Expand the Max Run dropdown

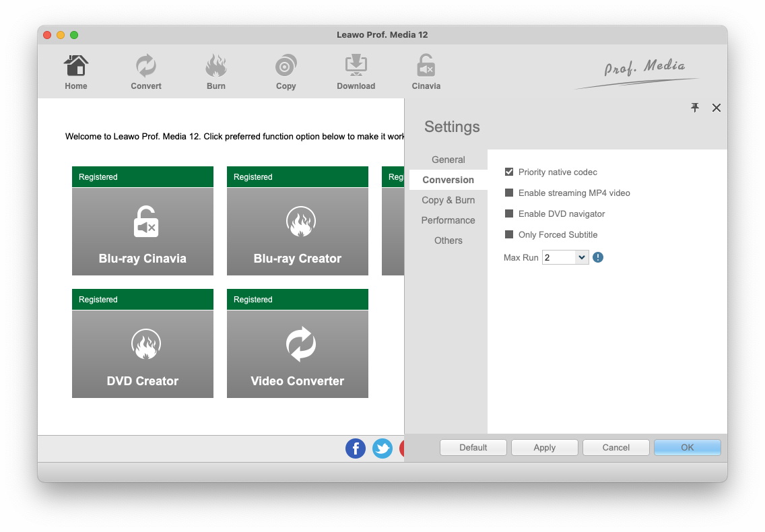point(582,257)
